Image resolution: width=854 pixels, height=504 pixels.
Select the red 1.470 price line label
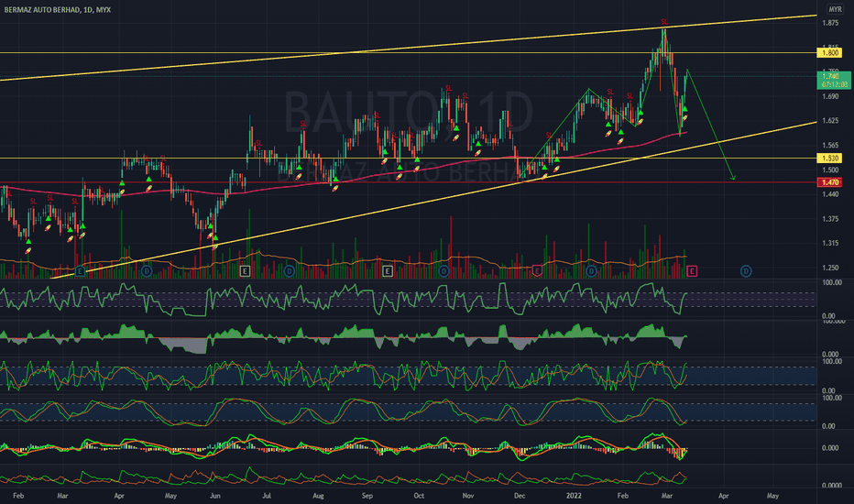(x=830, y=182)
